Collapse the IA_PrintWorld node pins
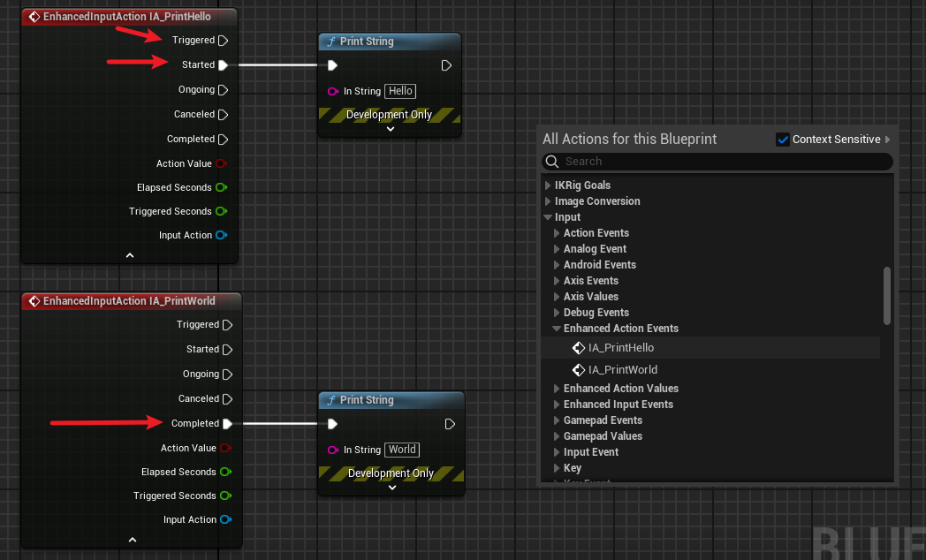The width and height of the screenshot is (926, 560). point(133,540)
